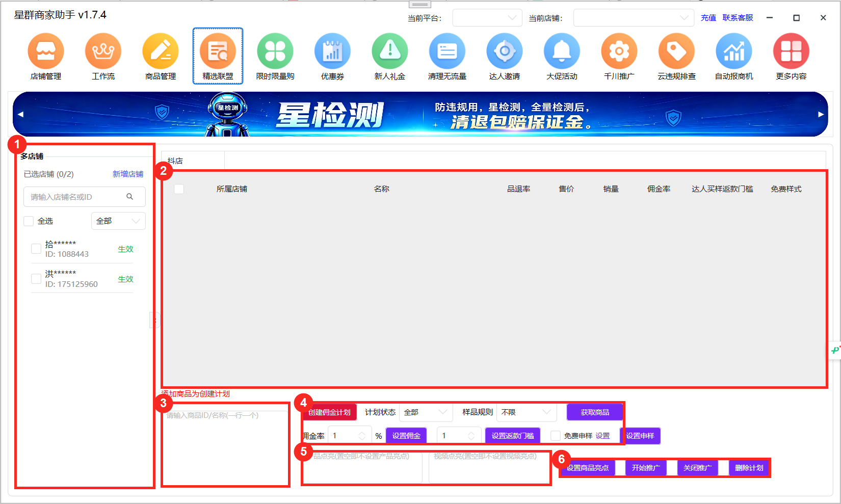
Task: Click the 充值 recharge link
Action: coord(708,18)
